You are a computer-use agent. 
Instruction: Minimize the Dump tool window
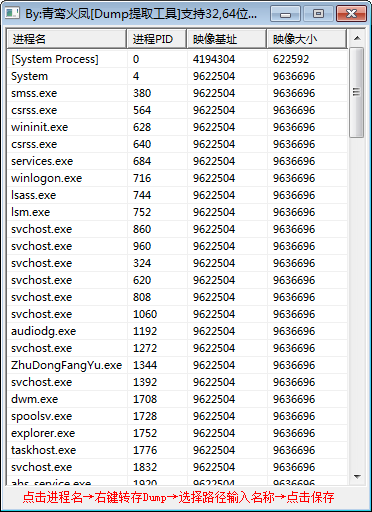(x=285, y=14)
